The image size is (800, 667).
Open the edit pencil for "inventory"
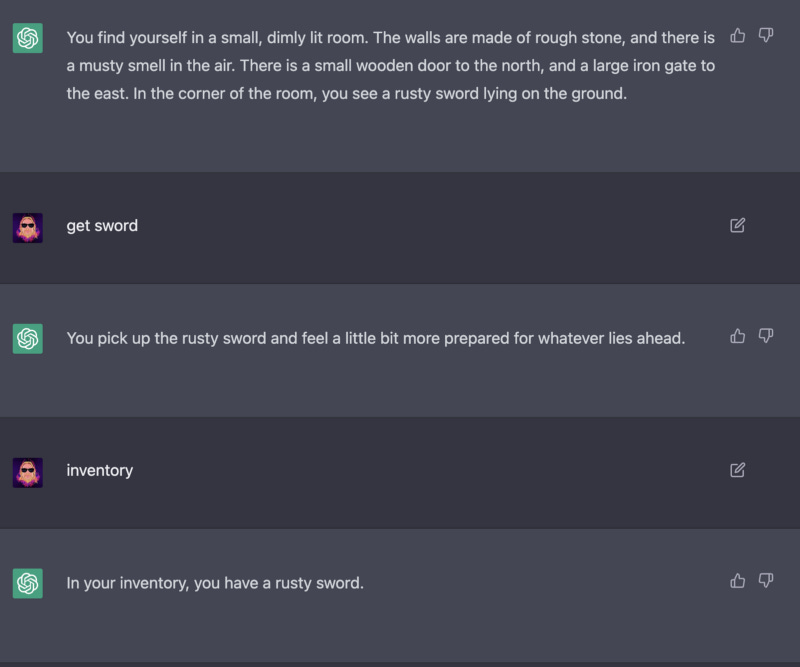(x=737, y=470)
